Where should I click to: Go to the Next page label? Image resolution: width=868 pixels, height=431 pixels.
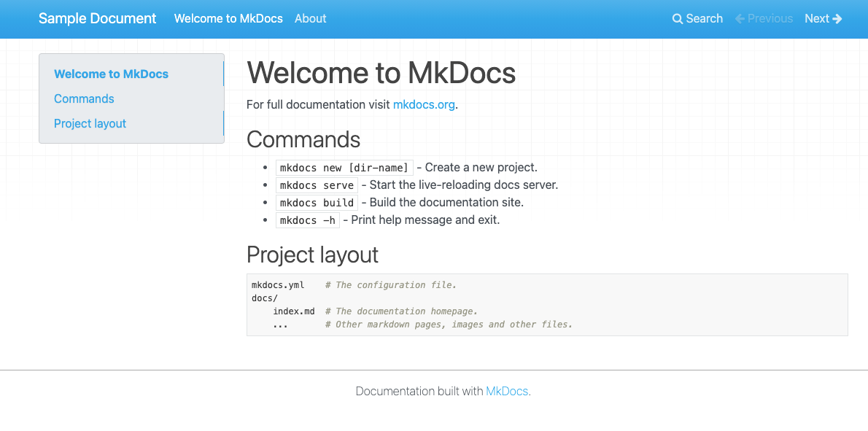(x=816, y=18)
